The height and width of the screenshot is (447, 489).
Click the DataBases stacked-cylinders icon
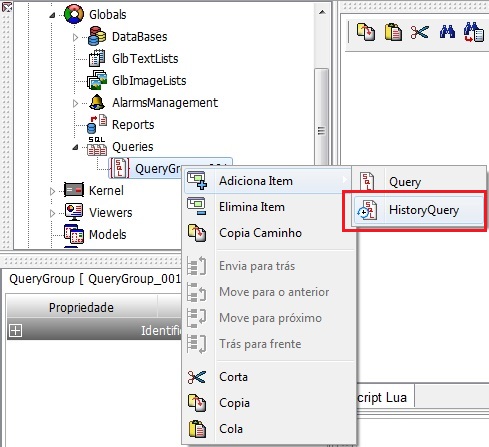coord(97,36)
